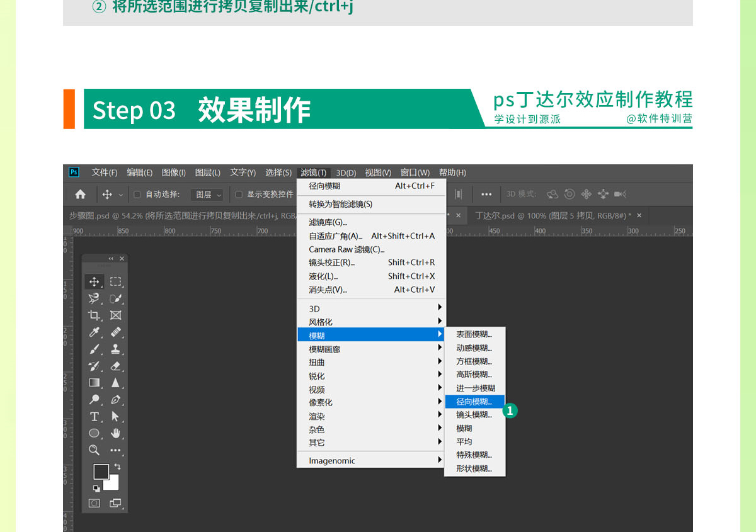Swap foreground and background colors

(x=117, y=467)
